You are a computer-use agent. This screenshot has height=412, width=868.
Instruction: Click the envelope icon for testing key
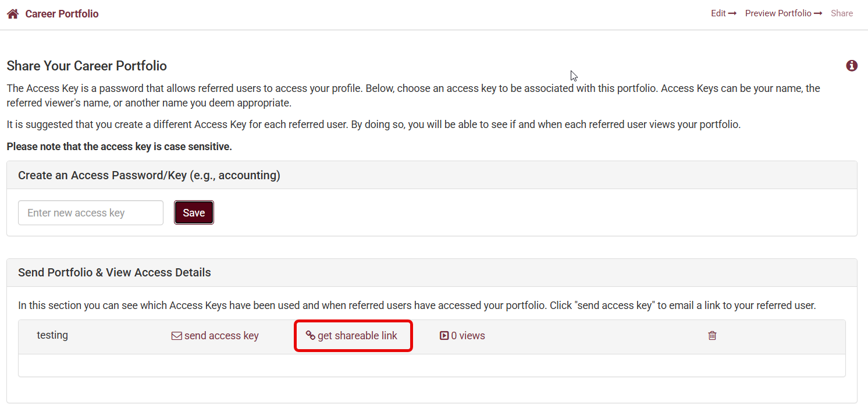(176, 336)
